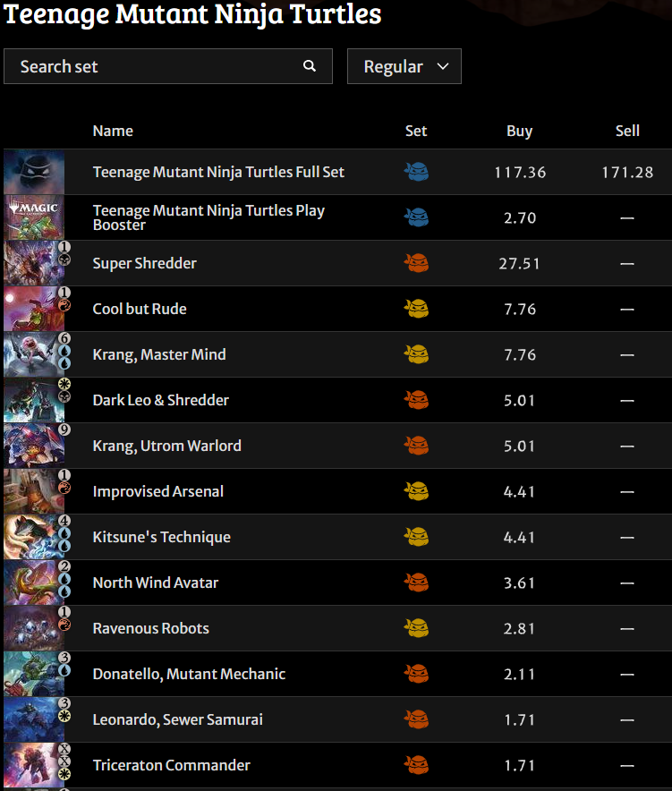Click the set icon for Donatello, Mutant Mechanic
The width and height of the screenshot is (672, 791).
[416, 674]
